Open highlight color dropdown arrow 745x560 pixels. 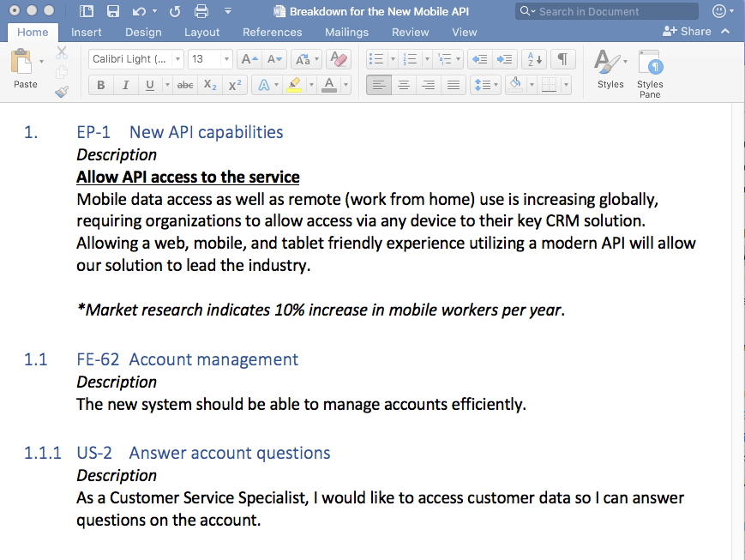[x=311, y=85]
